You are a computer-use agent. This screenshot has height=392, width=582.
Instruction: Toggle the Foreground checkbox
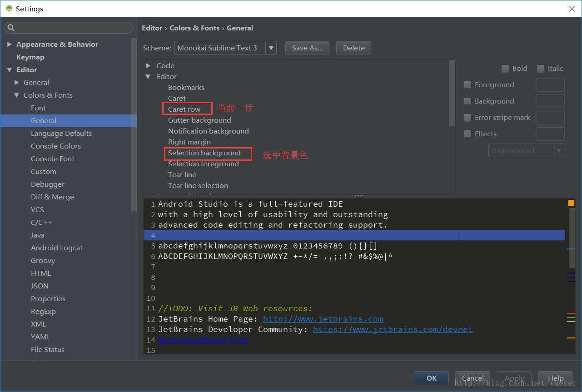pos(468,85)
